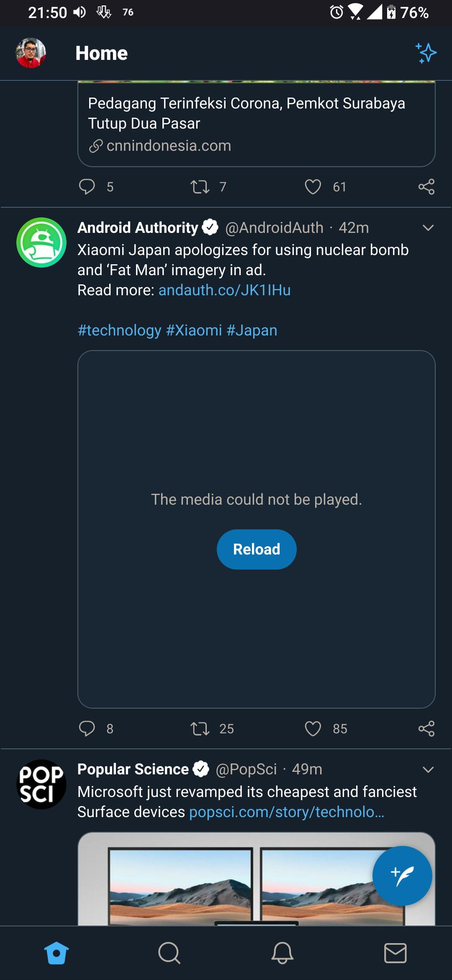The image size is (452, 980).
Task: Like the Android Authority tweet
Action: coord(312,729)
